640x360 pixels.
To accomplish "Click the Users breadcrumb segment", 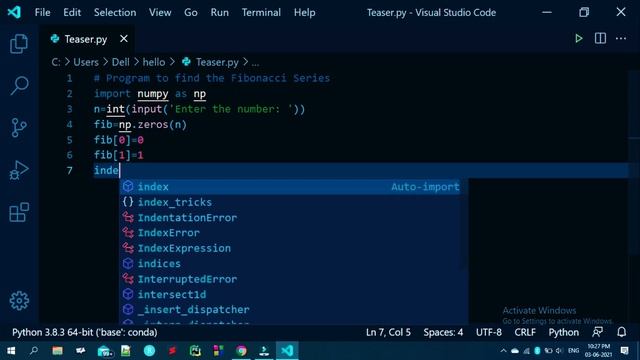I will 86,62.
